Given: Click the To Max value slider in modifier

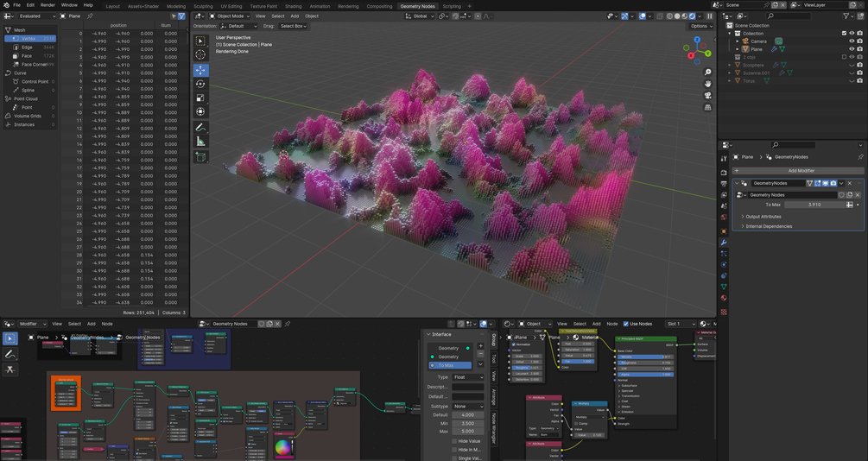Looking at the screenshot, I should tap(814, 205).
